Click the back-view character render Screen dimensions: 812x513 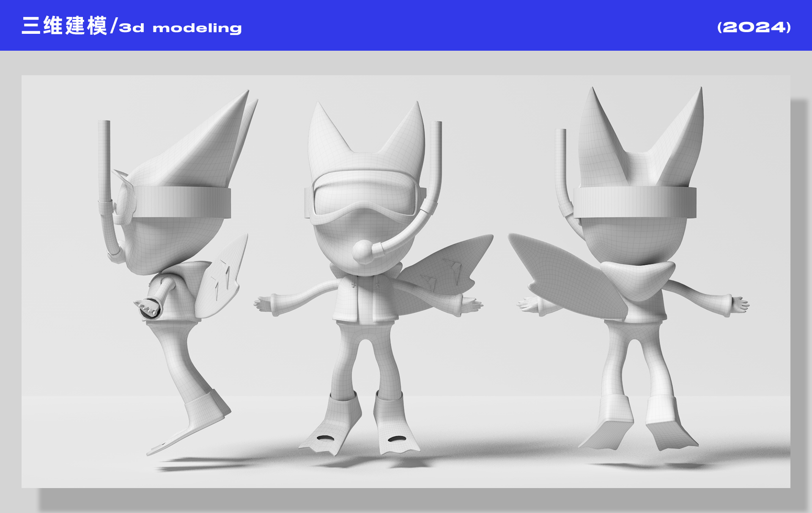point(628,269)
